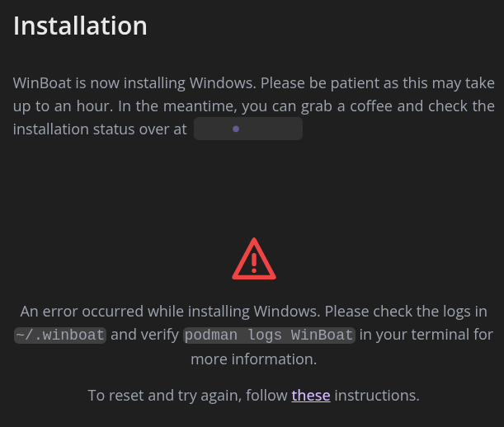Click the "grab a coffee" phrase

pyautogui.click(x=344, y=106)
